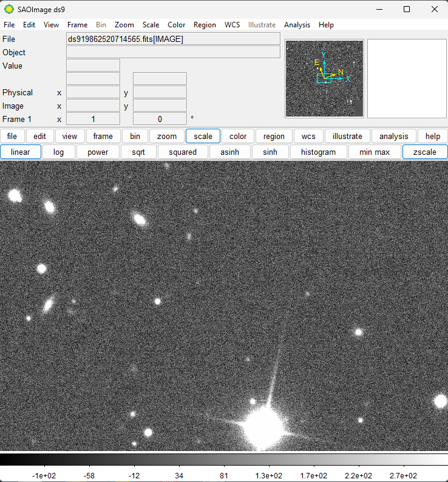Click the Value field
Image resolution: width=448 pixels, height=482 pixels.
click(x=93, y=66)
